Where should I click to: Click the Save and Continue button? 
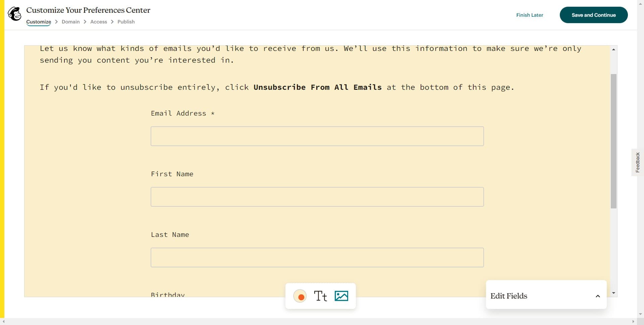[x=594, y=15]
